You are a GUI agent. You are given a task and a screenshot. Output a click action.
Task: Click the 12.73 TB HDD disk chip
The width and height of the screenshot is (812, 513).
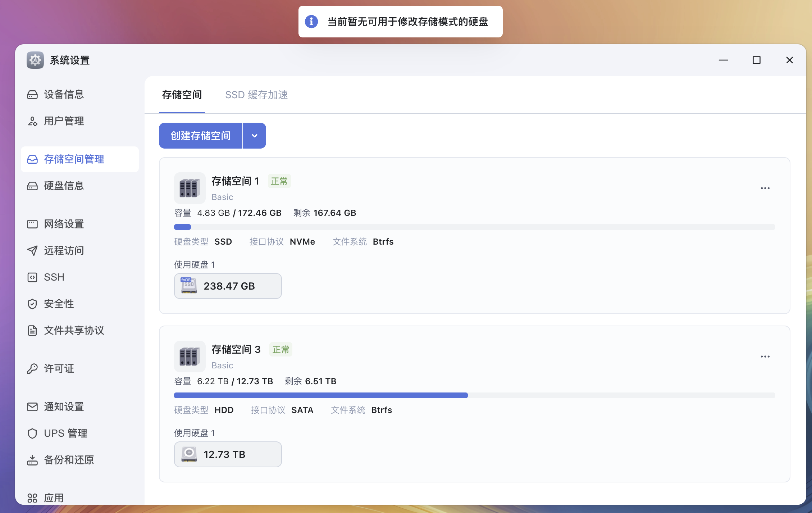click(x=228, y=454)
